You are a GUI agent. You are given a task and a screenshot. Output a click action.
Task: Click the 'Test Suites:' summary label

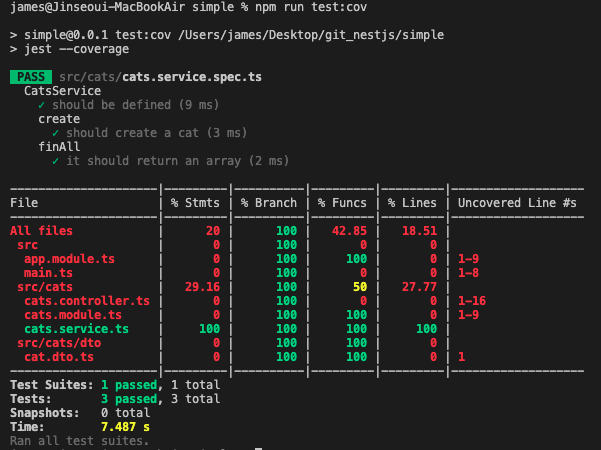(52, 385)
